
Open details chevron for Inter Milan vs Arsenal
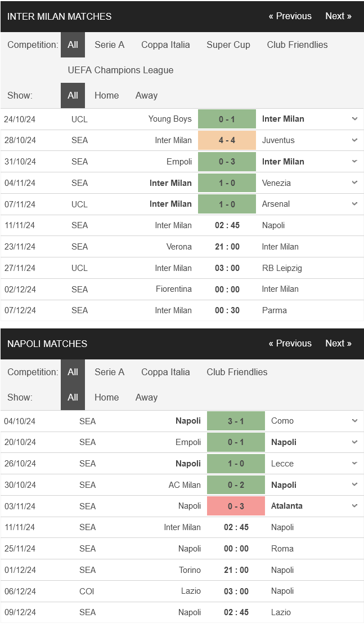354,204
